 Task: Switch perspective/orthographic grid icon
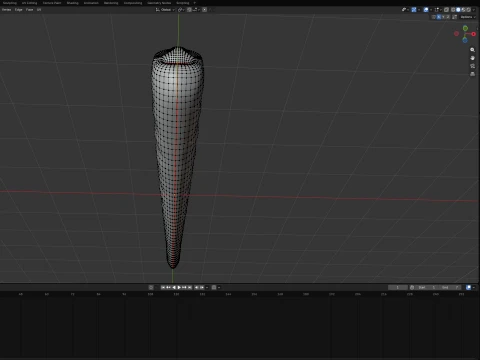[472, 74]
